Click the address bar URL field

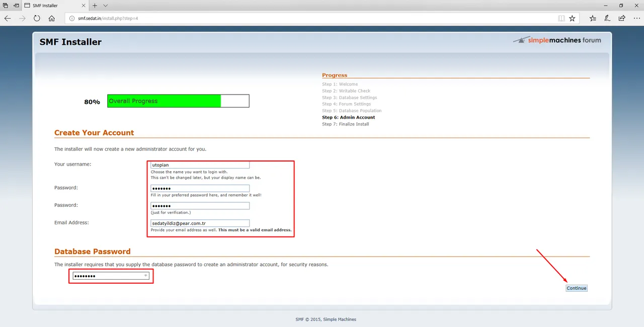312,18
